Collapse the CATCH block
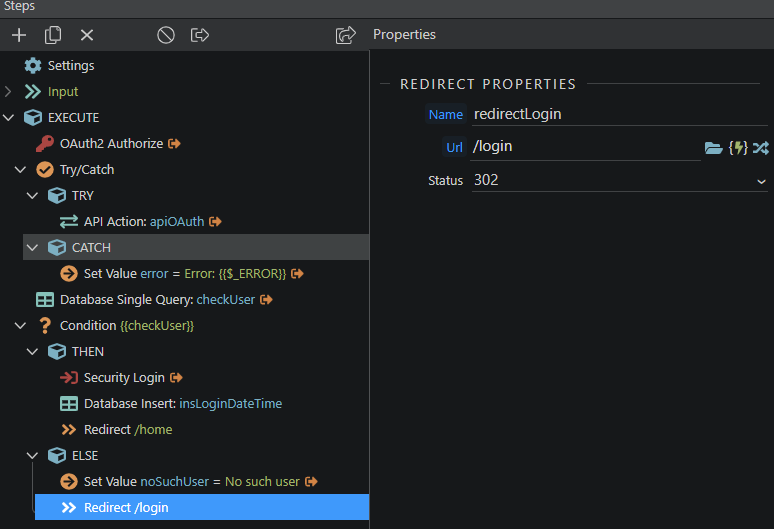This screenshot has height=529, width=774. [x=32, y=248]
